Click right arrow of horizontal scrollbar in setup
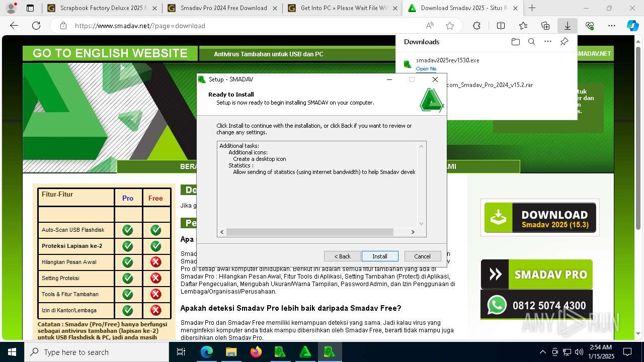Image resolution: width=644 pixels, height=362 pixels. click(413, 232)
